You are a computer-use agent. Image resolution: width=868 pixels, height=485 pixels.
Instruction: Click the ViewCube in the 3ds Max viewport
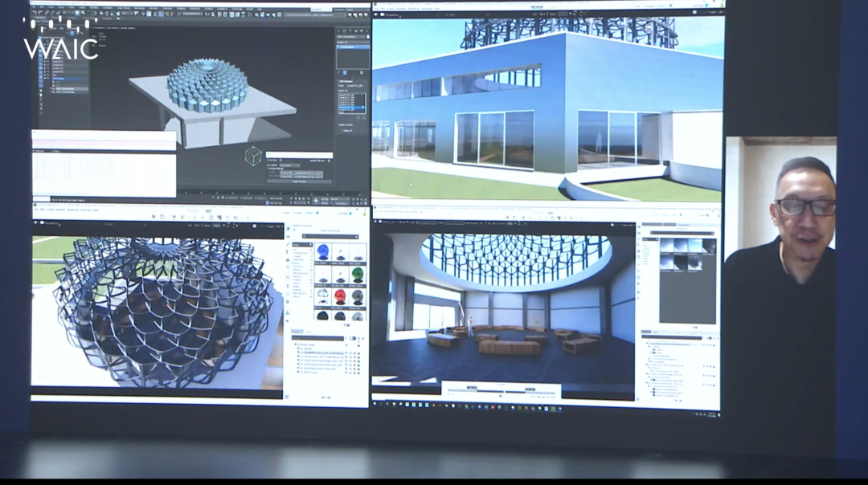(x=253, y=156)
